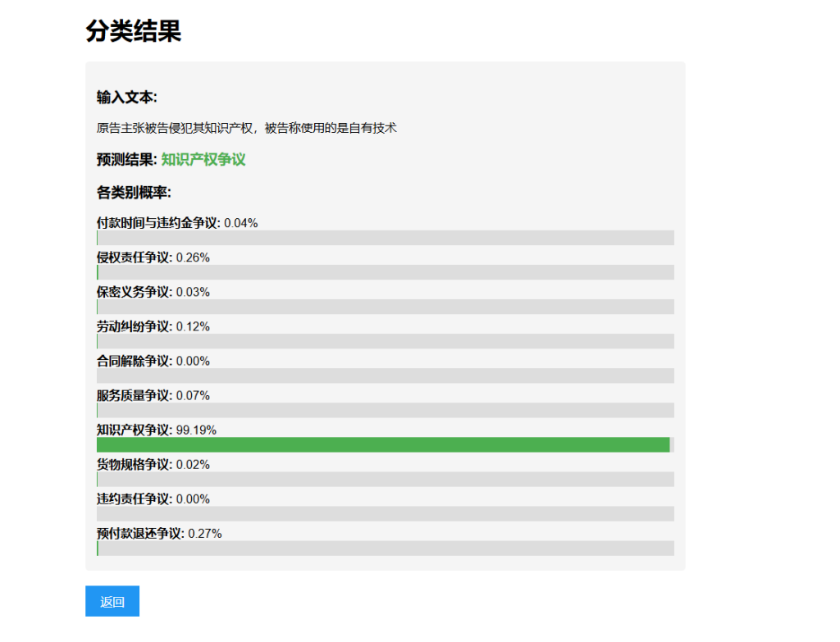Click the green 知识产权争议 predicted result text
The height and width of the screenshot is (642, 840).
(203, 160)
